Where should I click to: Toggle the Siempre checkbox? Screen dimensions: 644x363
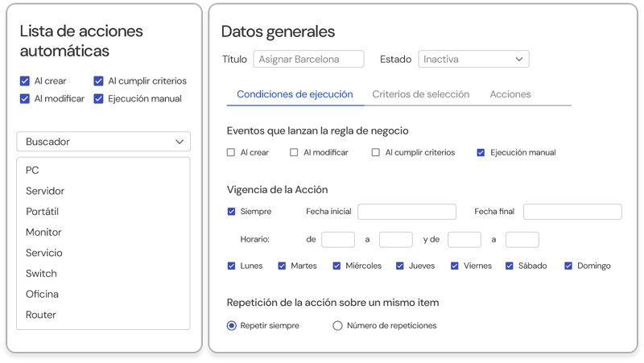click(231, 212)
